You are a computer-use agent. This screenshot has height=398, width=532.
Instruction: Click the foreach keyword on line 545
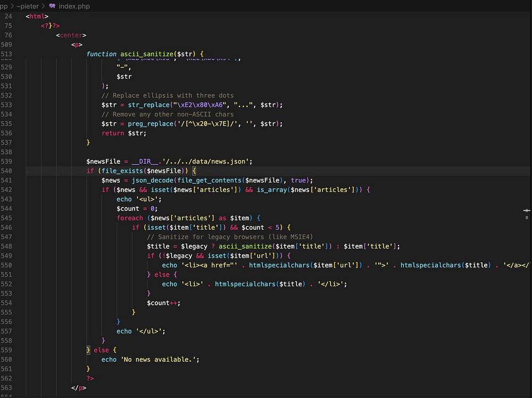coord(130,218)
